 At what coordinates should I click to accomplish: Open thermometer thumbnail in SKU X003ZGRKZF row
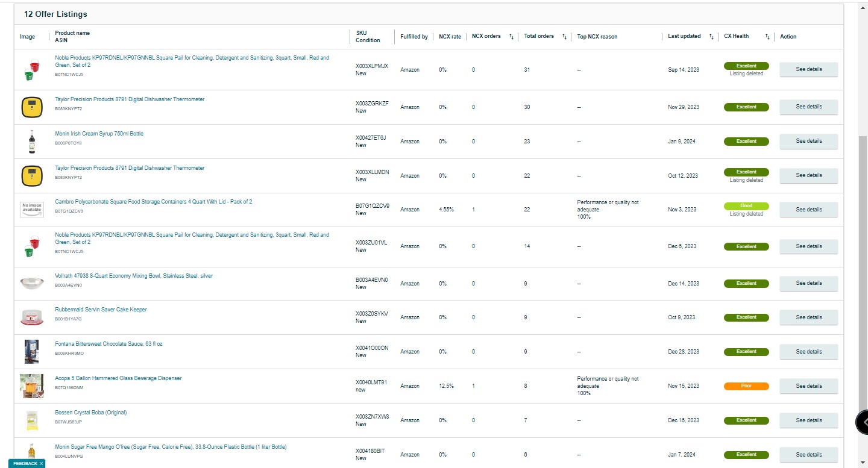coord(32,107)
